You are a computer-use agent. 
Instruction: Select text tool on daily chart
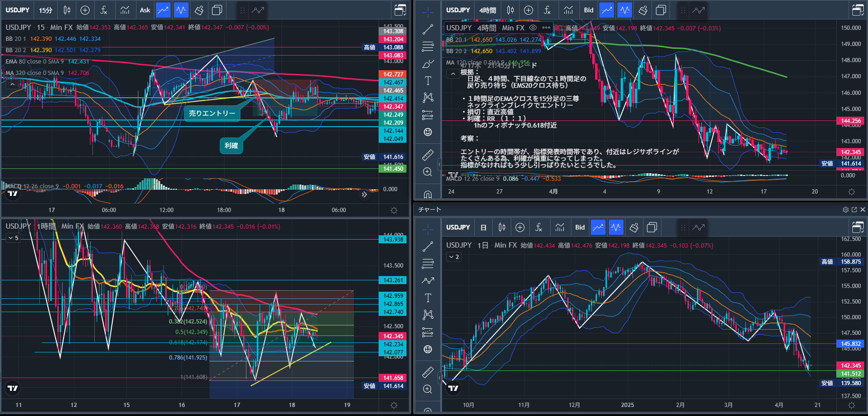428,298
